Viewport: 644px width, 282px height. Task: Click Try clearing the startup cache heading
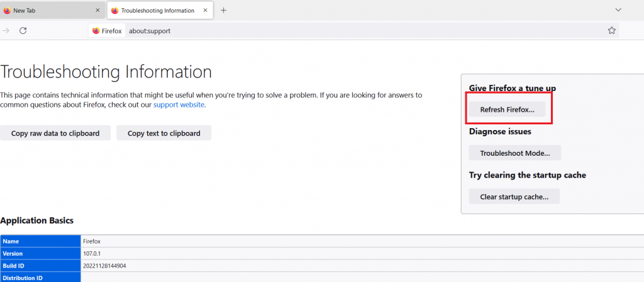click(x=528, y=175)
